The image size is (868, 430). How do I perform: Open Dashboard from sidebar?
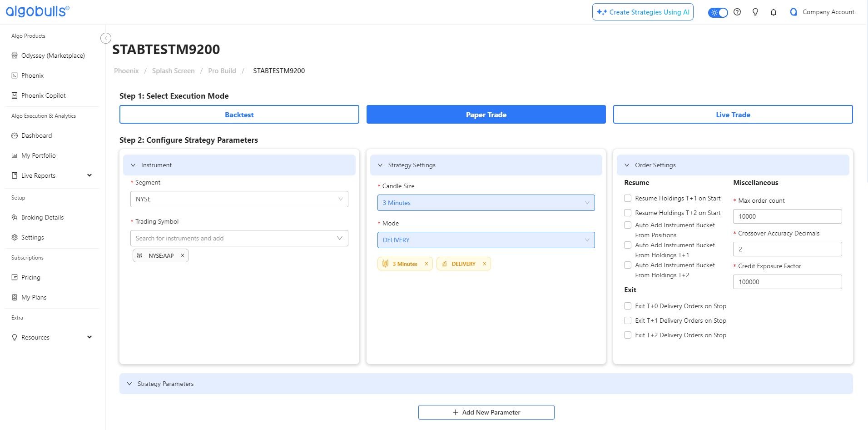point(36,135)
